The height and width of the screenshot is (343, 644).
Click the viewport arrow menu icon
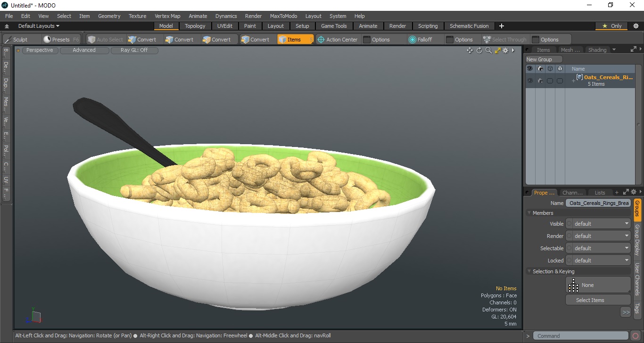pos(513,50)
